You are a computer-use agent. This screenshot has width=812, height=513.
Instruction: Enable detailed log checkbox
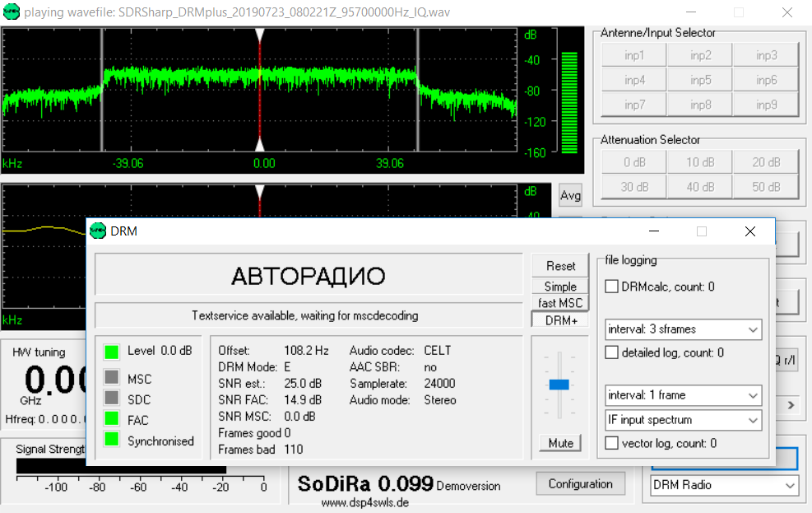(x=611, y=352)
